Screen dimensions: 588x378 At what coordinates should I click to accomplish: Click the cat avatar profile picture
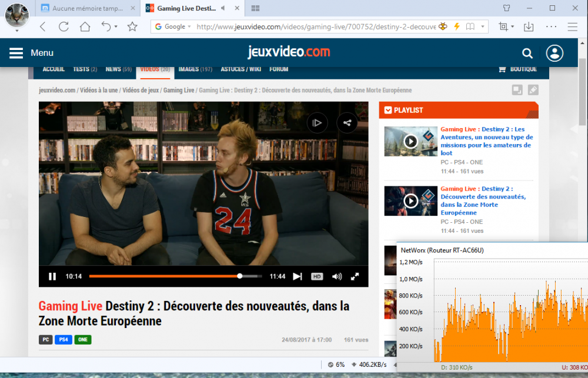(17, 15)
